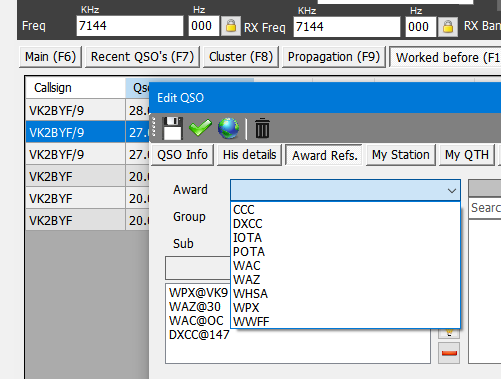
Task: Click the Freq Hz field showing 000
Action: click(204, 26)
